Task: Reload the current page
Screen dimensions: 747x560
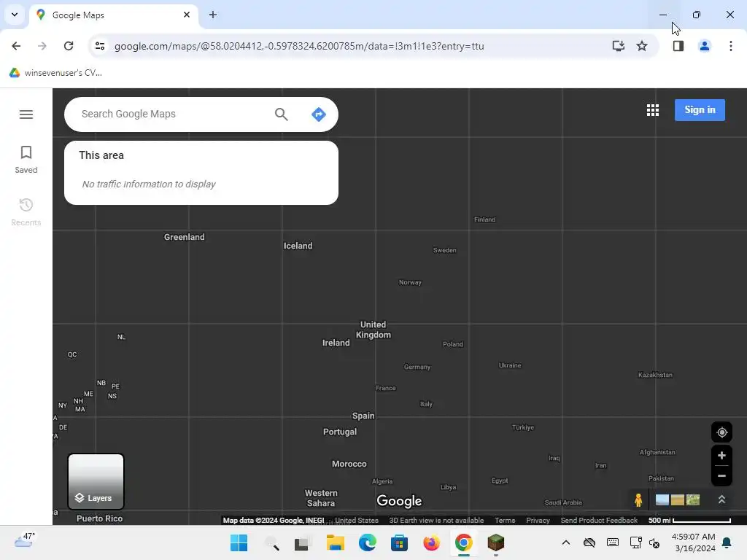Action: (x=69, y=46)
